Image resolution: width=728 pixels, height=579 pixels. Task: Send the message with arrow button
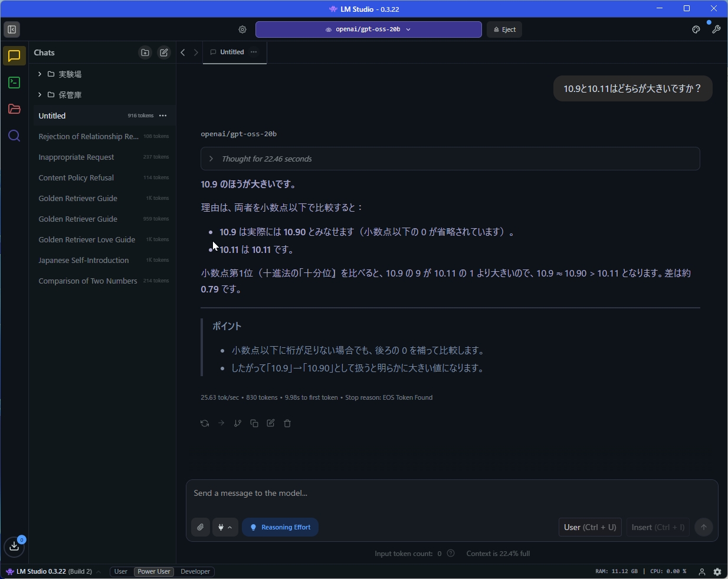point(704,527)
